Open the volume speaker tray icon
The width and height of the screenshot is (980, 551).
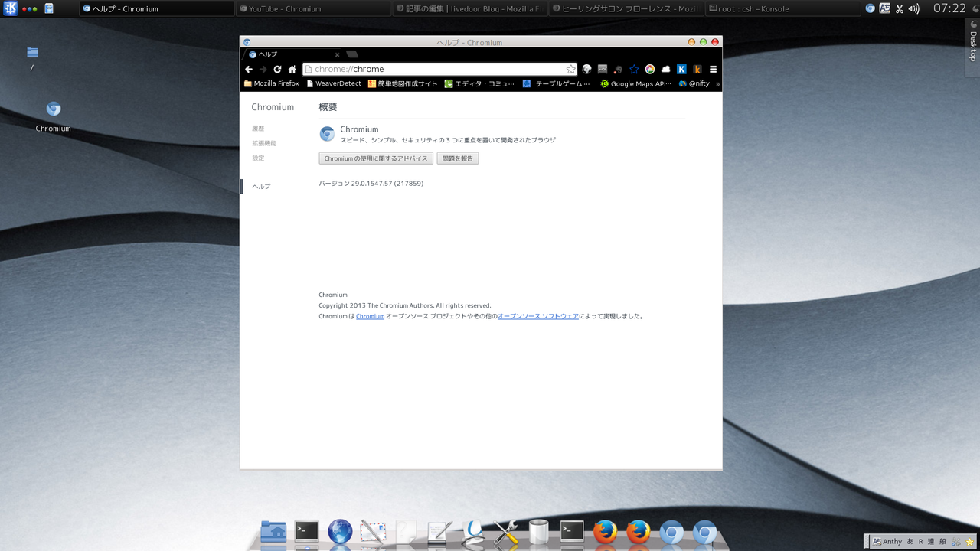coord(914,8)
